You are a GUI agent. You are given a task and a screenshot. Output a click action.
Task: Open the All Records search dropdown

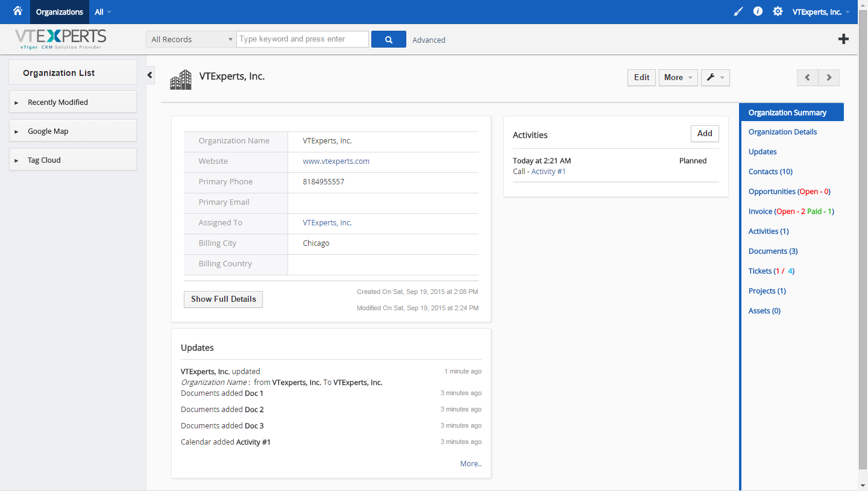pos(191,39)
